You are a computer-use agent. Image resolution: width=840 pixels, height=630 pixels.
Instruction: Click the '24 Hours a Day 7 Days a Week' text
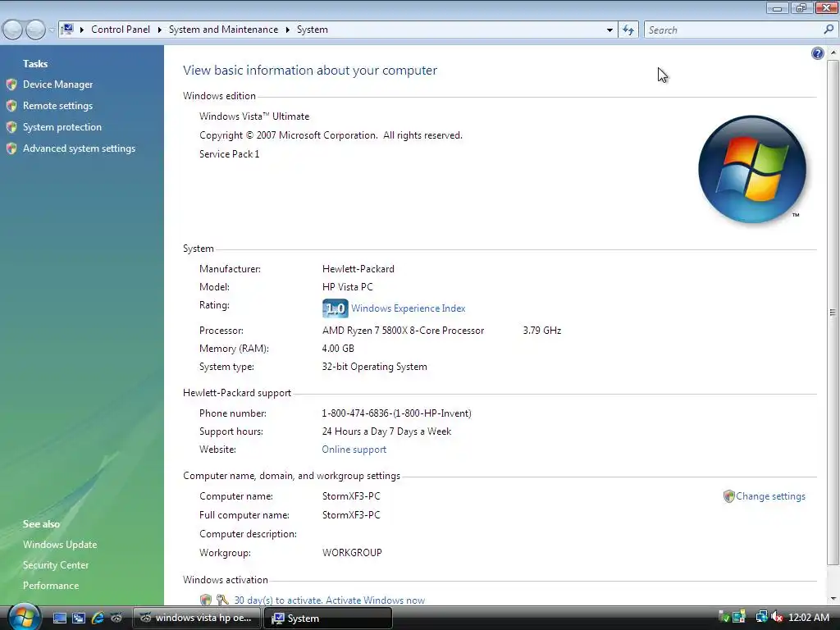pos(387,431)
